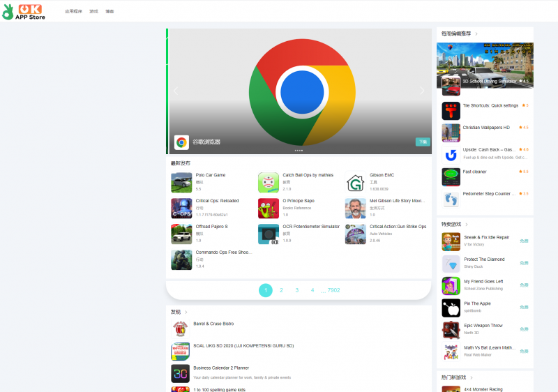Open the Pin The Apple icon
This screenshot has width=558, height=392.
pos(451,308)
